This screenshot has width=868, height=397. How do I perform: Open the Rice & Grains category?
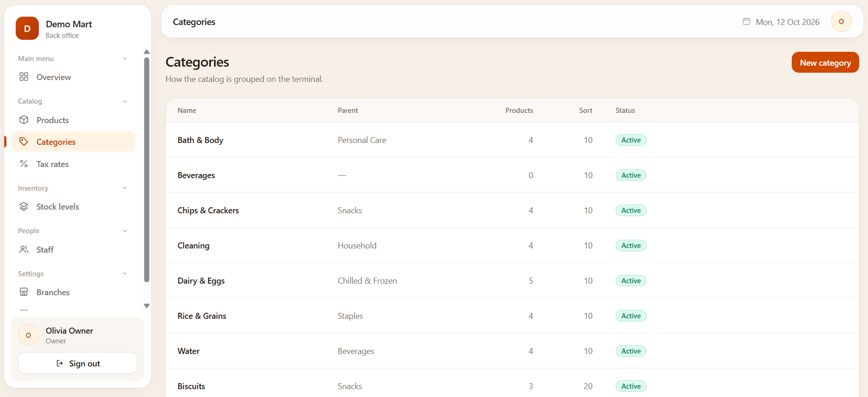pyautogui.click(x=202, y=316)
